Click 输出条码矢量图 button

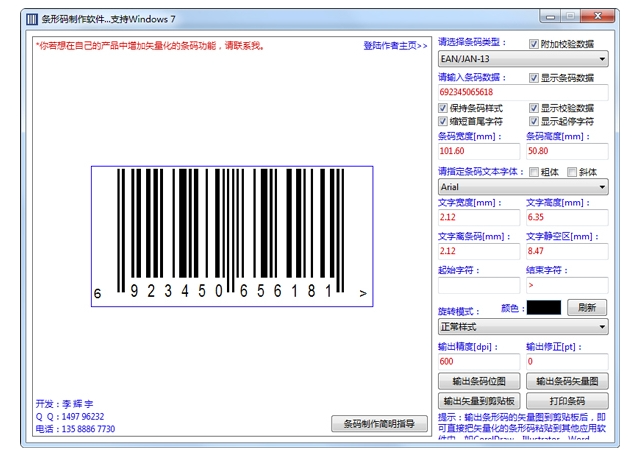[567, 381]
